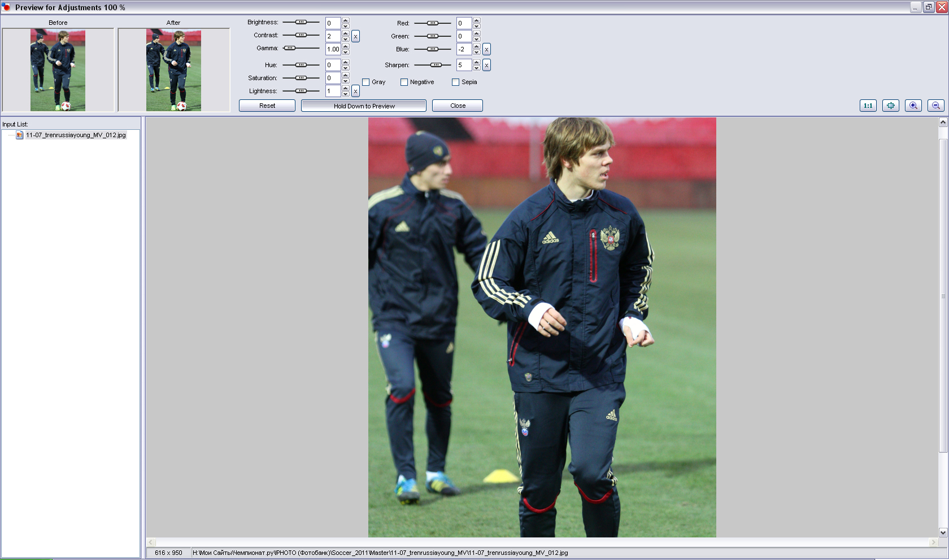
Task: Decrease Hue with the down spinner arrow
Action: tap(346, 68)
